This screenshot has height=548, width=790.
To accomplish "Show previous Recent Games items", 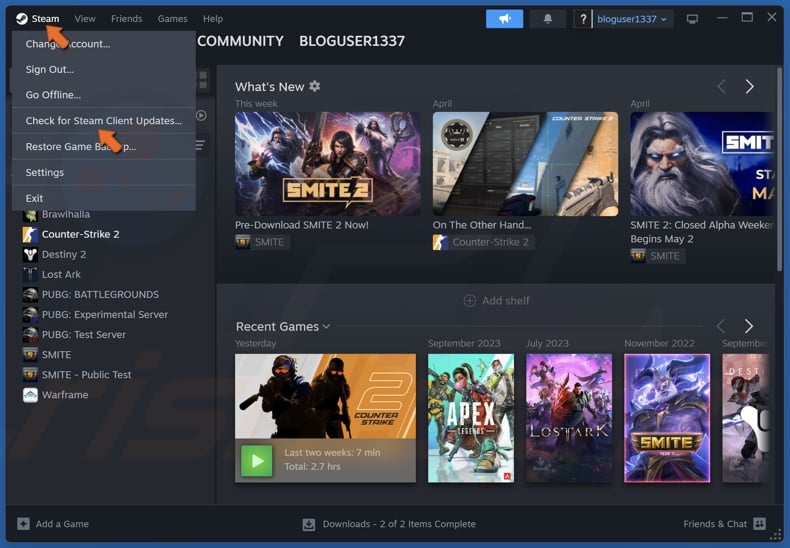I will [721, 326].
